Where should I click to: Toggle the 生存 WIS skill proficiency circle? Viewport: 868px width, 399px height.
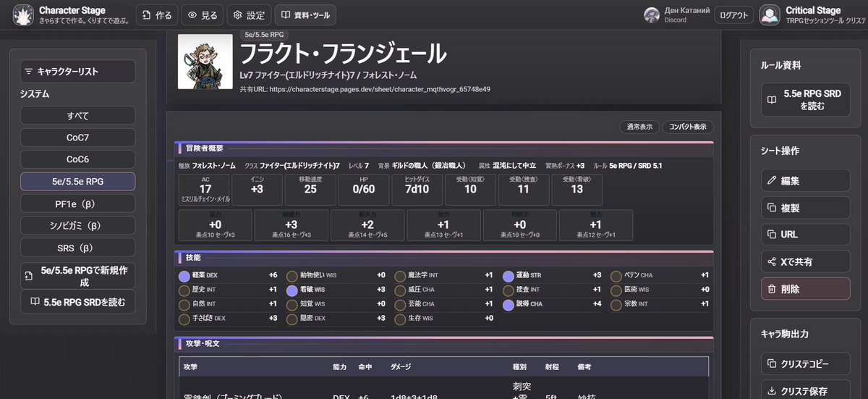click(x=400, y=318)
